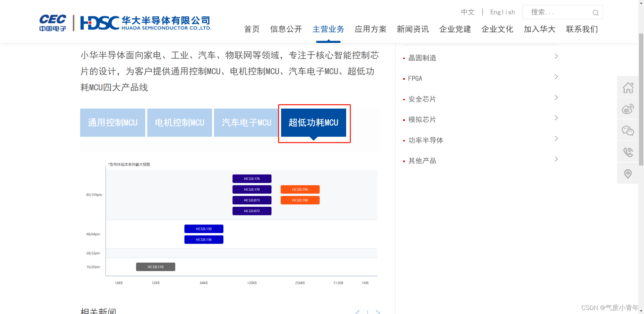The image size is (644, 314).
Task: Open the 晶圆制造 category link
Action: point(422,58)
